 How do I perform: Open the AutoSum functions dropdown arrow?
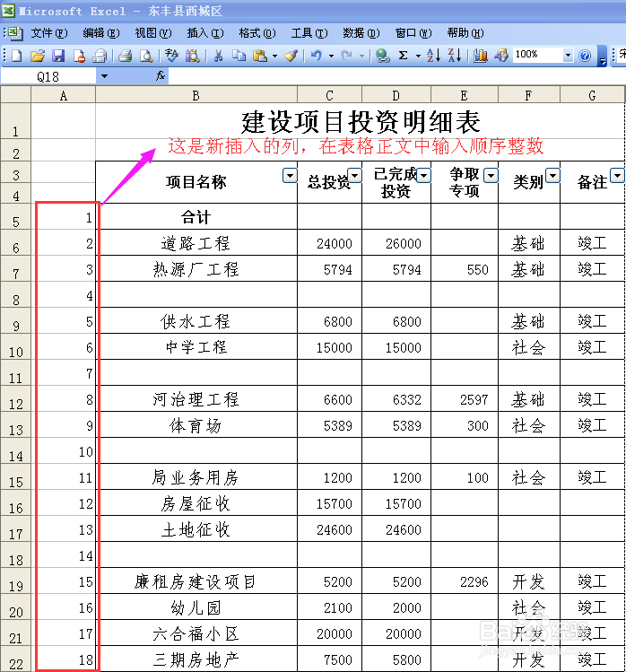(418, 56)
